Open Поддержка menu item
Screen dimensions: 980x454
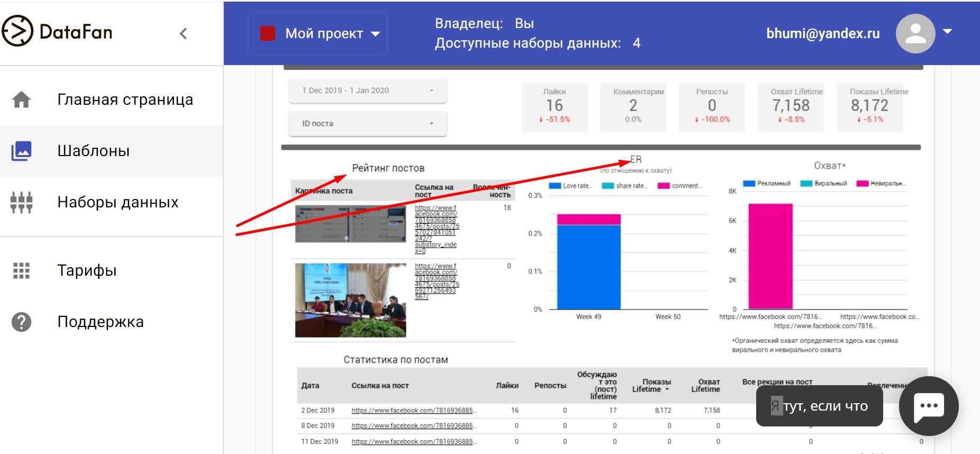click(x=112, y=322)
